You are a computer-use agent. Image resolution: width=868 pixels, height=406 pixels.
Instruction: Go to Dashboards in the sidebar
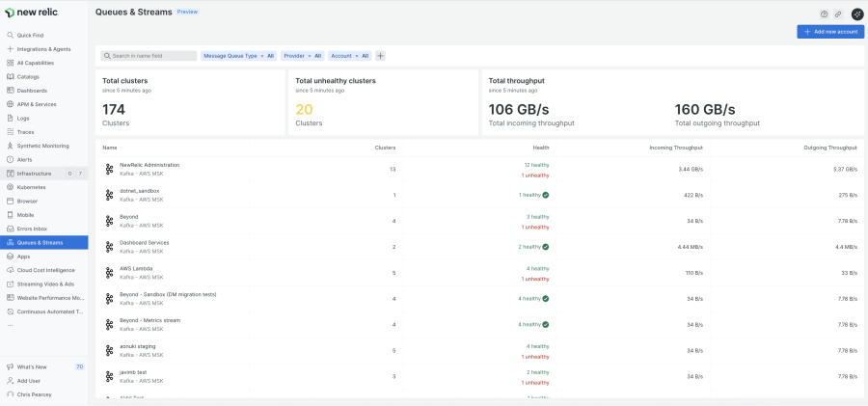(32, 91)
